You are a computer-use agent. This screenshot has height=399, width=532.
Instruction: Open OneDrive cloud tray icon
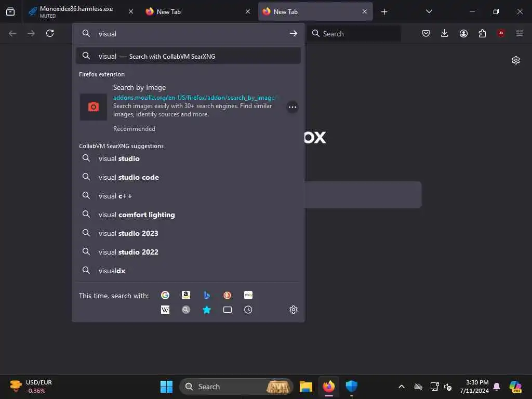click(x=418, y=387)
